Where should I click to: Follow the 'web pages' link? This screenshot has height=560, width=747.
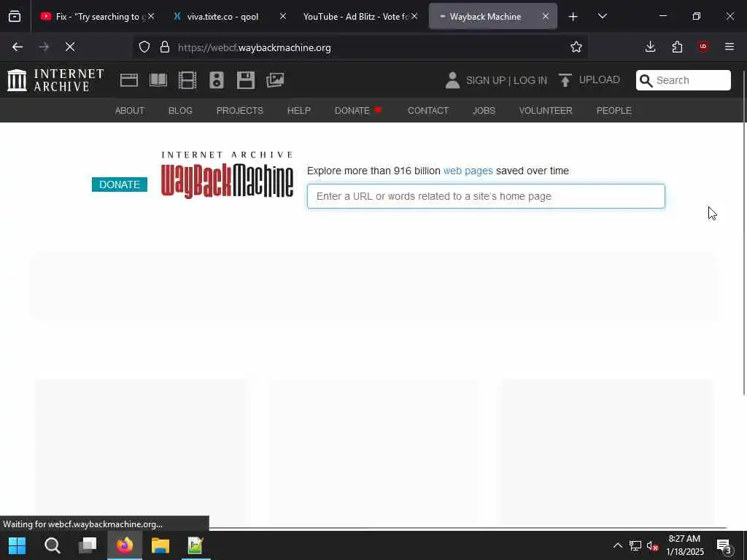pos(468,171)
